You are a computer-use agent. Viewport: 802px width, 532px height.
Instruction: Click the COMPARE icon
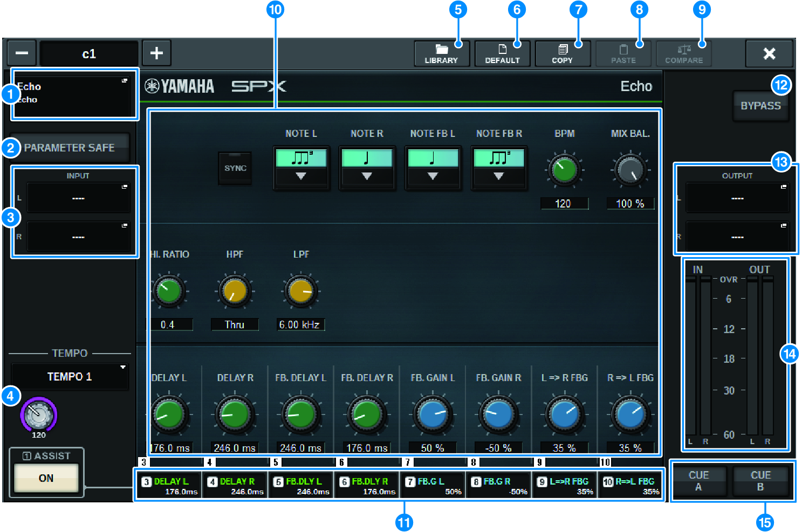coord(683,53)
